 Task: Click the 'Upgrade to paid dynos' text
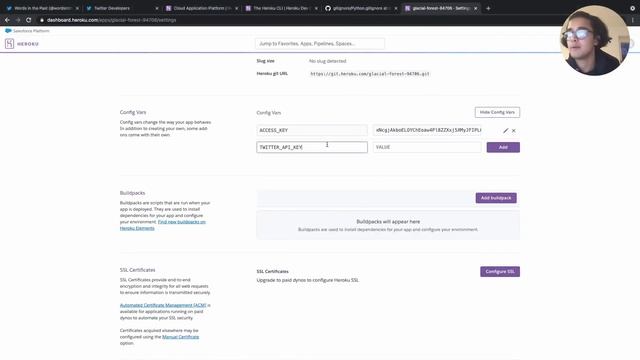pyautogui.click(x=308, y=280)
